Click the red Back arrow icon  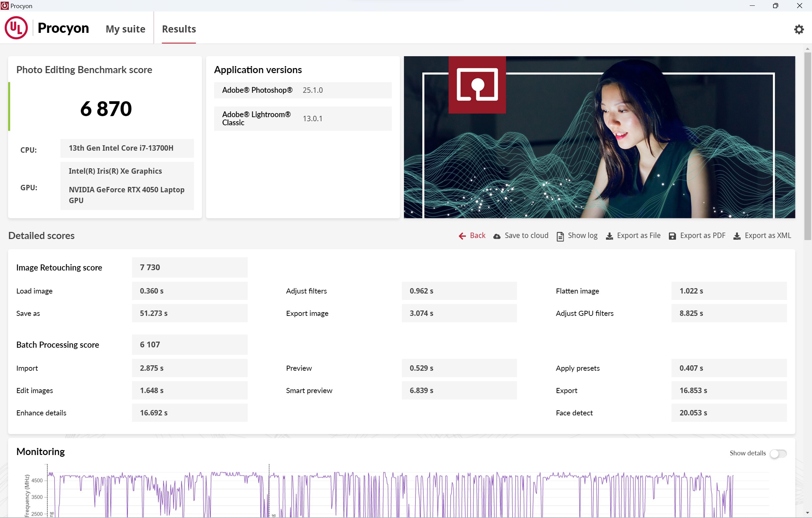coord(462,236)
